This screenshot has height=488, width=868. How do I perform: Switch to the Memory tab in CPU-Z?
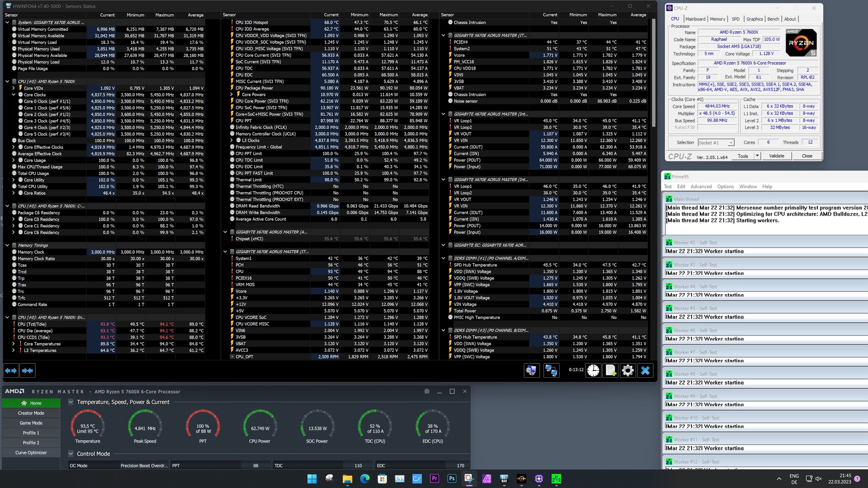(717, 19)
